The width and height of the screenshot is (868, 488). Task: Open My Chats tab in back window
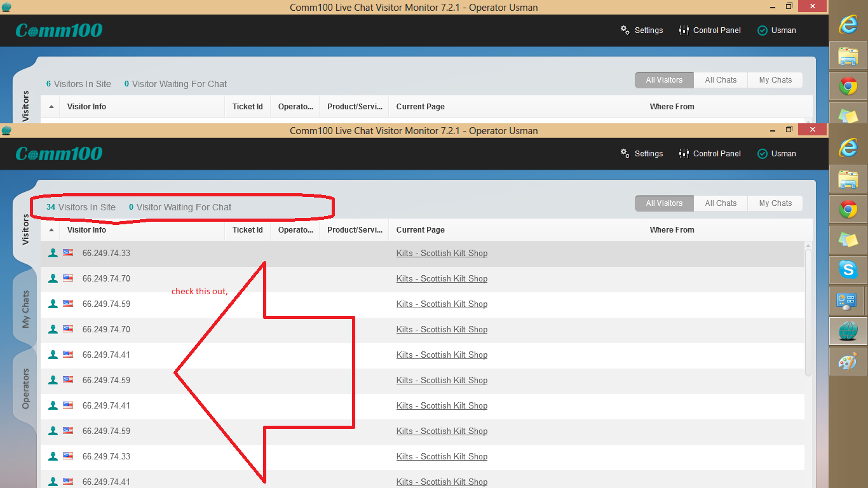(775, 80)
